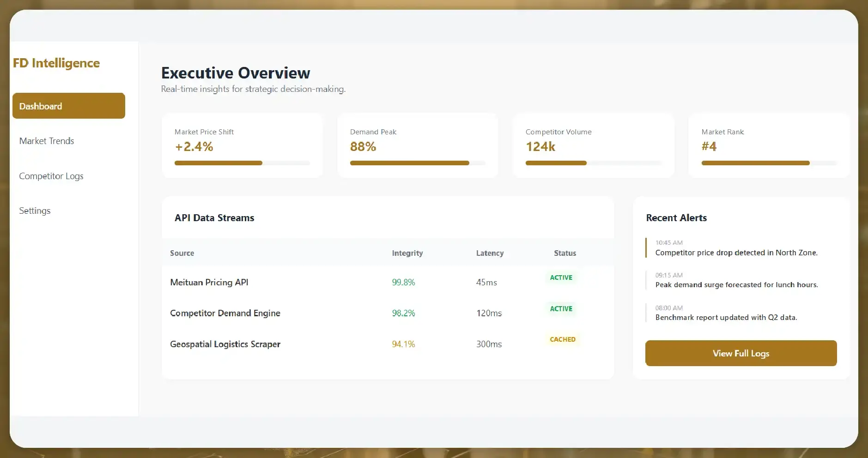Click the View Full Logs button
This screenshot has height=458, width=868.
click(741, 353)
